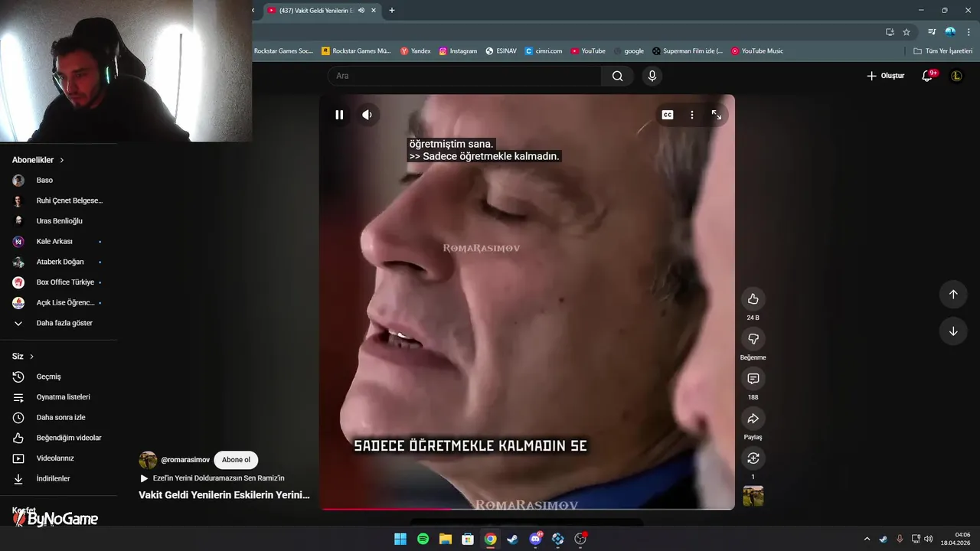This screenshot has height=551, width=980.
Task: Open the romarasimov channel avatar
Action: coord(148,460)
